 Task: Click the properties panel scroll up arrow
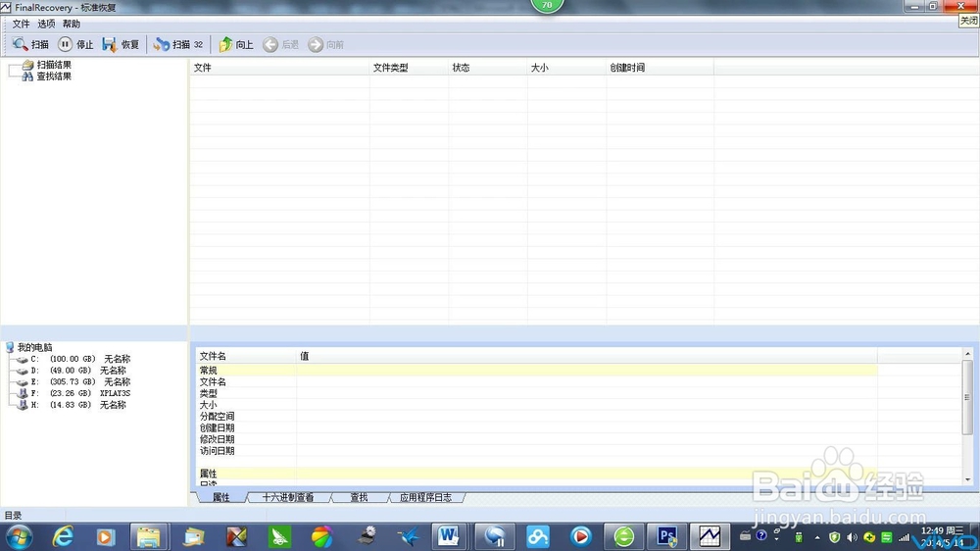point(967,354)
